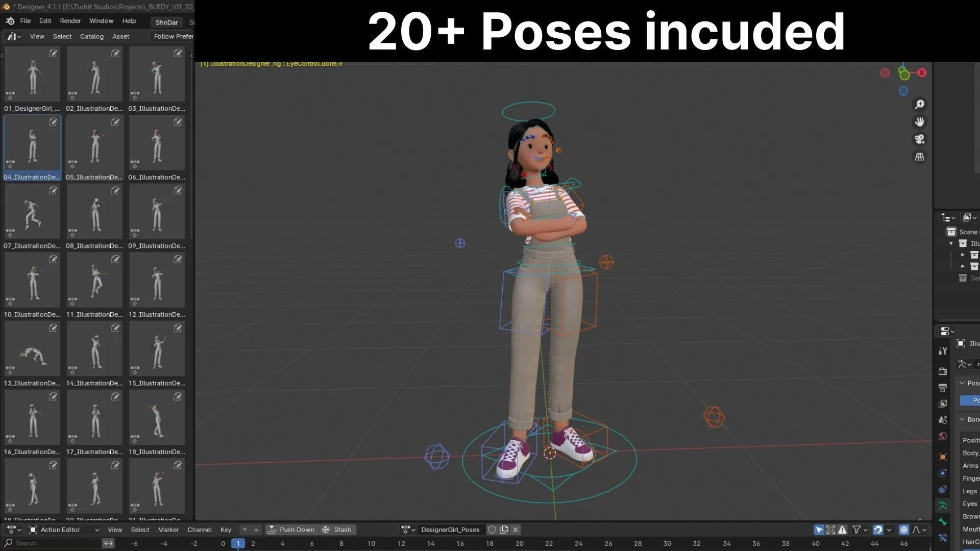
Task: Open the Marker menu in the Action Editor
Action: point(168,530)
